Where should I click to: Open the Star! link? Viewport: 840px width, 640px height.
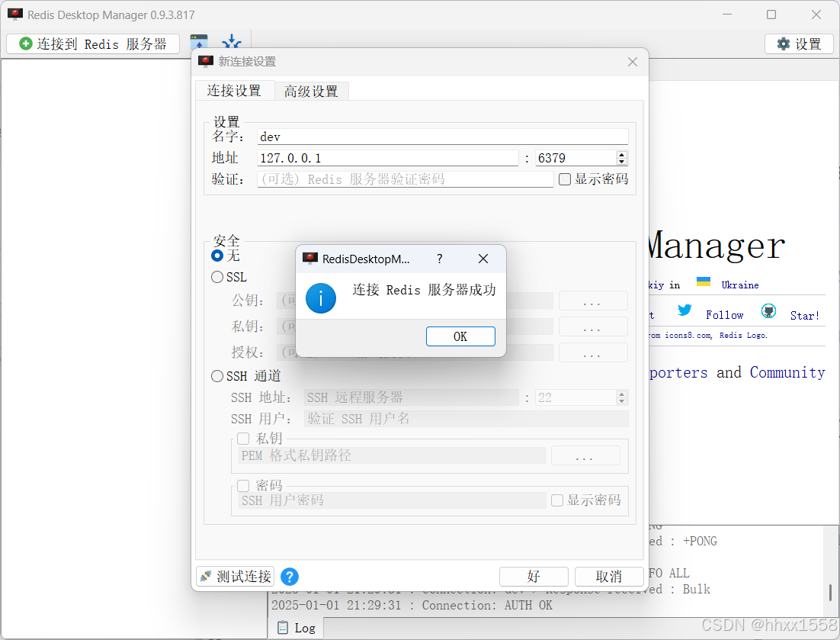point(805,316)
